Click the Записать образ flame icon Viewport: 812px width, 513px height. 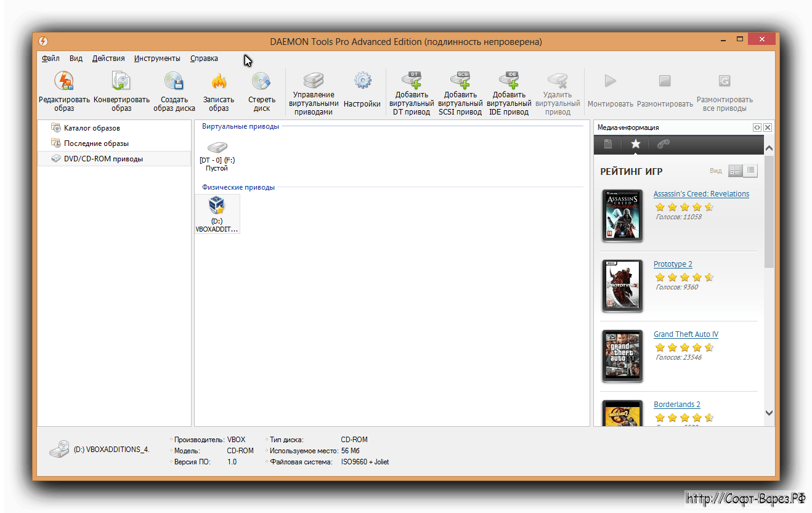click(219, 81)
